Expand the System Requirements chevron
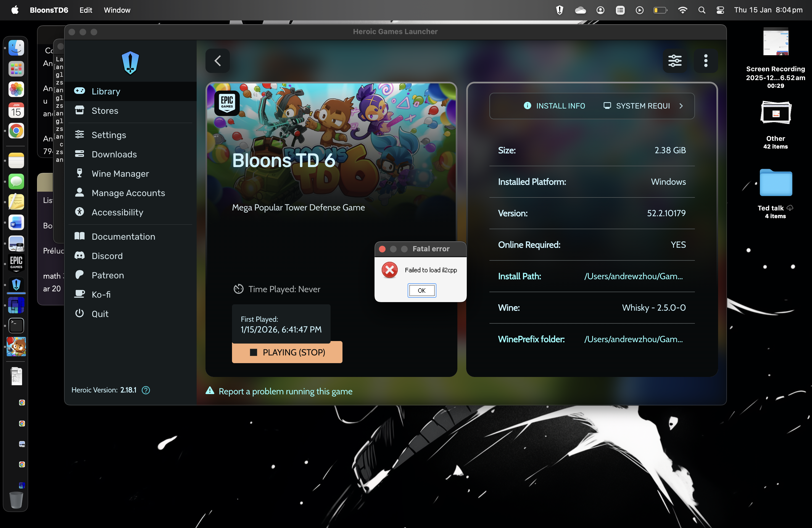 [x=681, y=106]
